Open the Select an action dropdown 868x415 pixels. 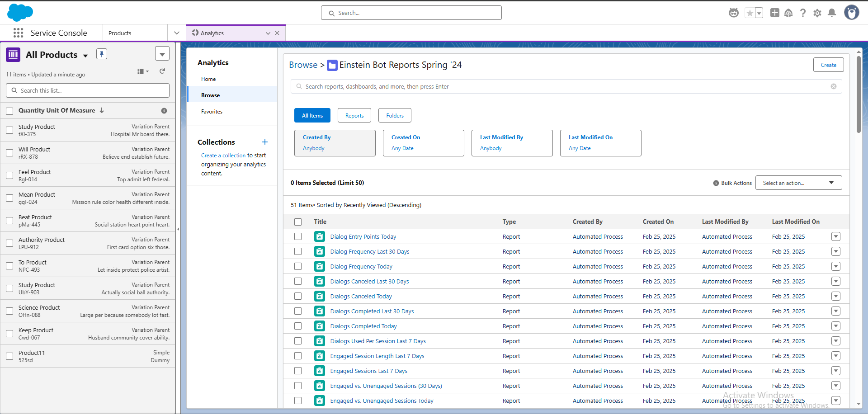tap(798, 183)
